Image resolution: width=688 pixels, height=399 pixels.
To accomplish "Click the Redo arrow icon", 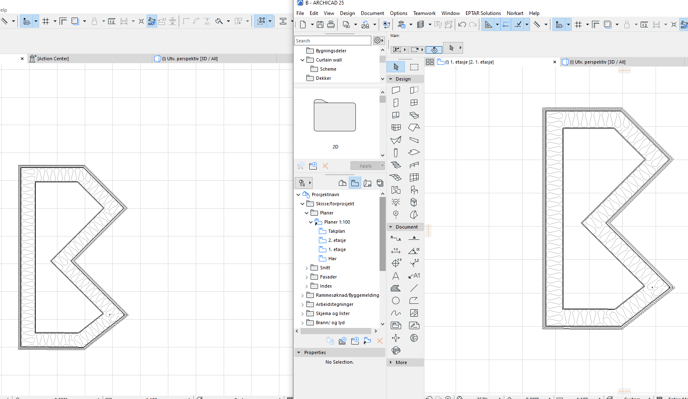I will 473,25.
